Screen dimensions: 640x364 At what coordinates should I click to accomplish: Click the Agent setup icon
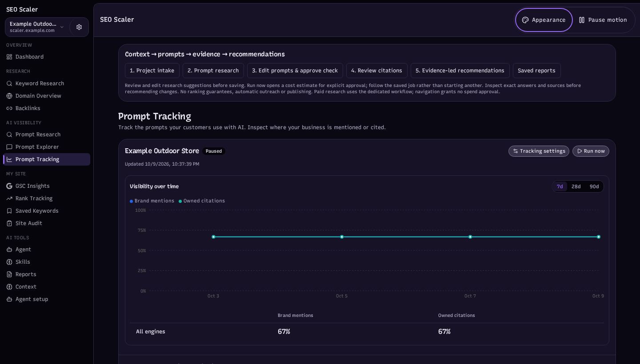9,299
